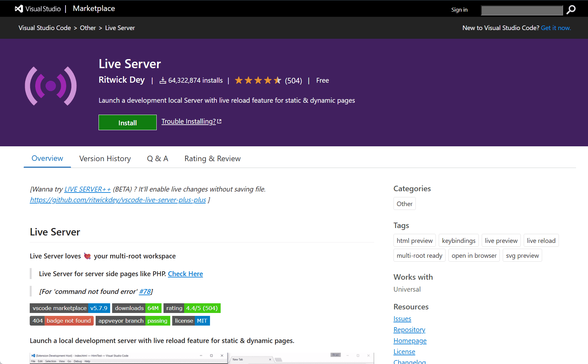Screen dimensions: 588x364
Task: Click inside the search input field
Action: click(521, 10)
